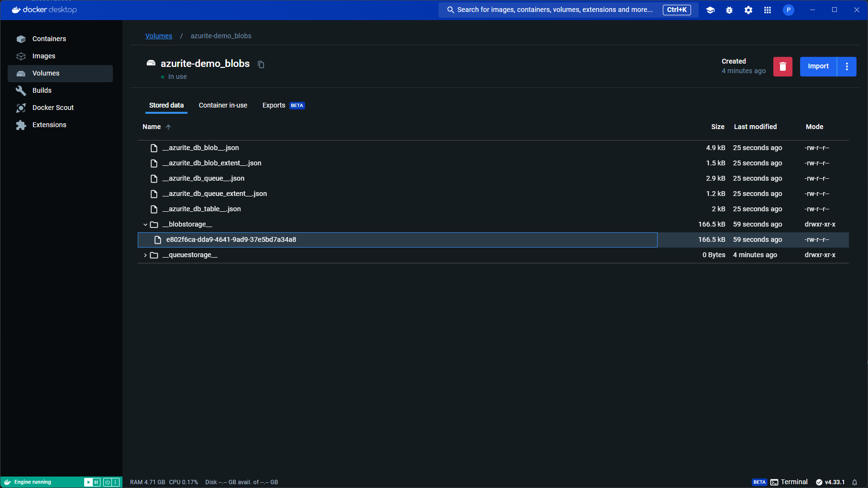Click file icon of __azurite_db_blob__.json
The height and width of the screenshot is (488, 868).
[x=154, y=148]
